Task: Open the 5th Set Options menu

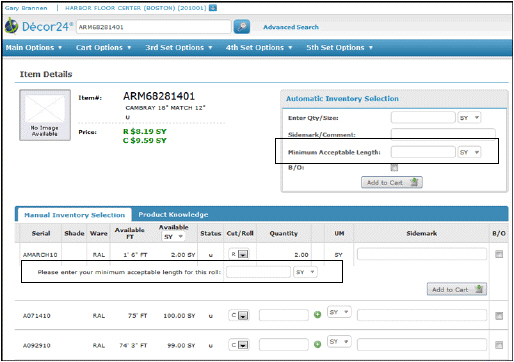Action: (339, 48)
